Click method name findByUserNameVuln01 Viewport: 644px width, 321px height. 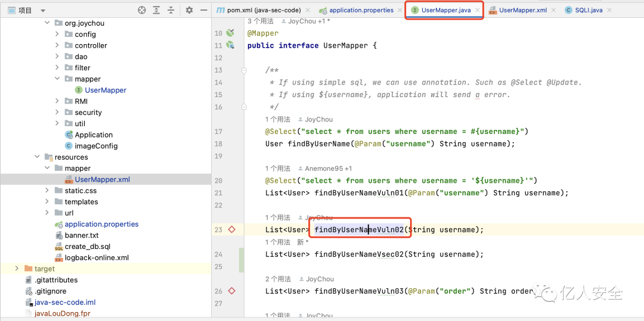(x=360, y=193)
